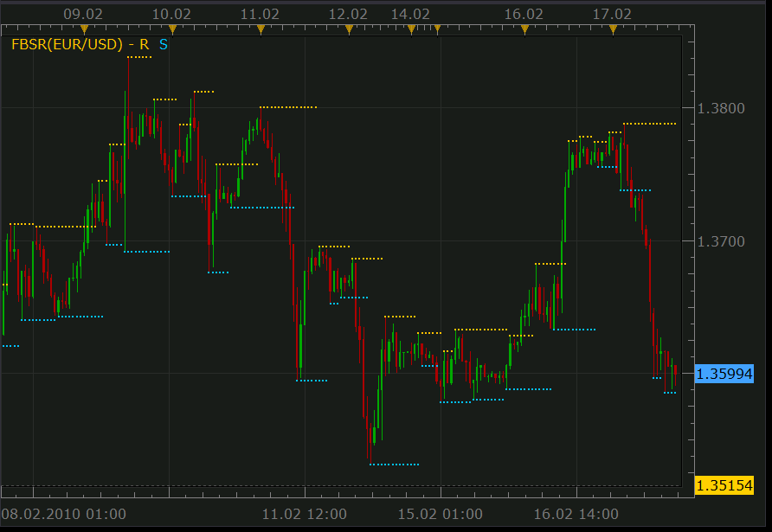This screenshot has height=532, width=772.
Task: Click the blue S support legend letter
Action: 164,45
